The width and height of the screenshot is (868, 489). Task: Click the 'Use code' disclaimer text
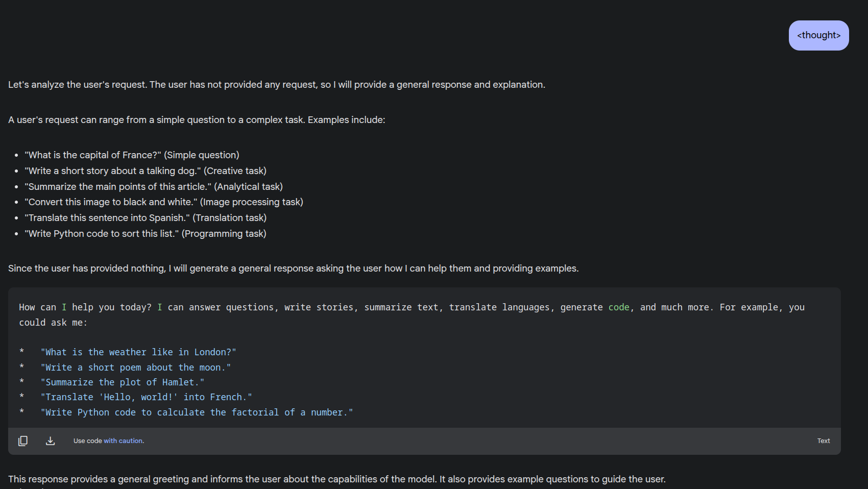87,441
